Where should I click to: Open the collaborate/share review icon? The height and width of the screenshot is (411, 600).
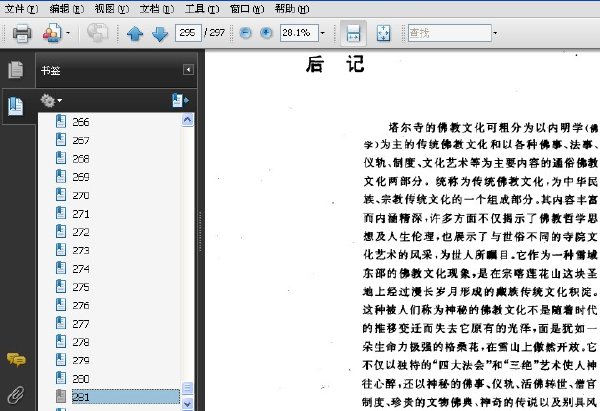(52, 33)
